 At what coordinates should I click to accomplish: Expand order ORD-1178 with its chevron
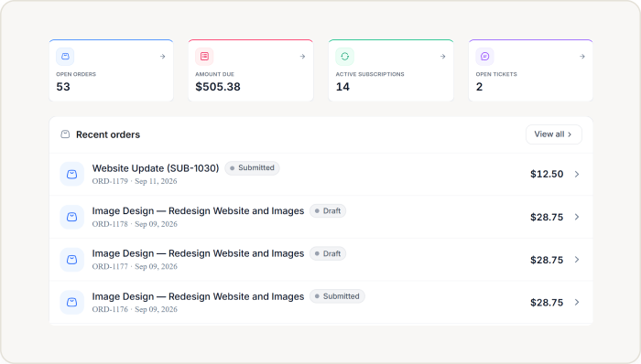[x=577, y=217]
